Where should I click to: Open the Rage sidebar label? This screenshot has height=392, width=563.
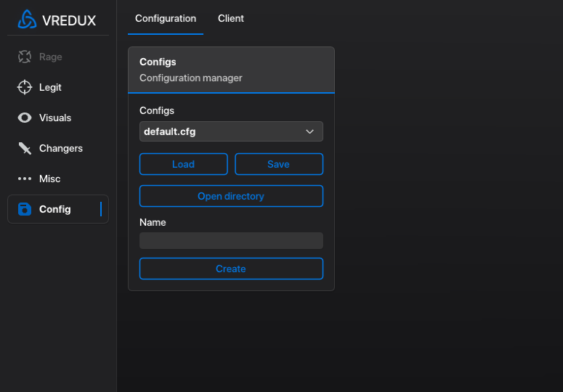[x=51, y=57]
